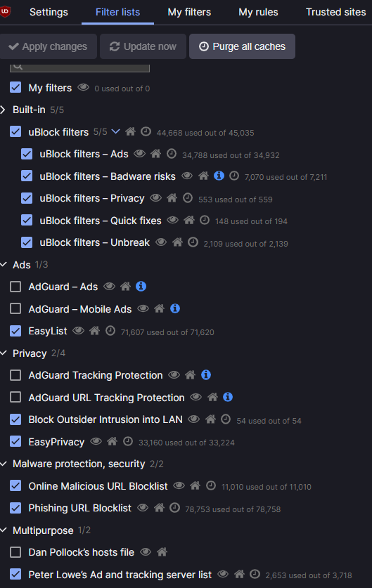
Task: Click the blue info icon for AdGuard – Ads
Action: point(141,287)
